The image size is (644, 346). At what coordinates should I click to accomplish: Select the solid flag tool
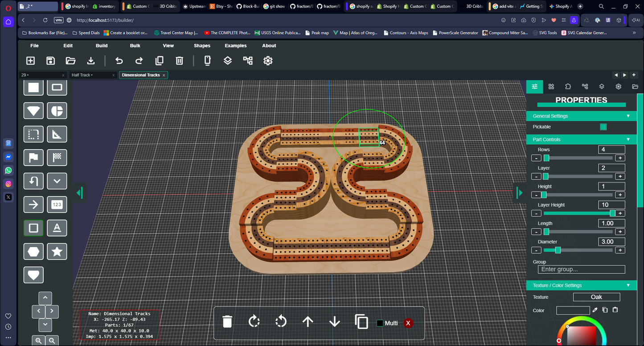[33, 158]
